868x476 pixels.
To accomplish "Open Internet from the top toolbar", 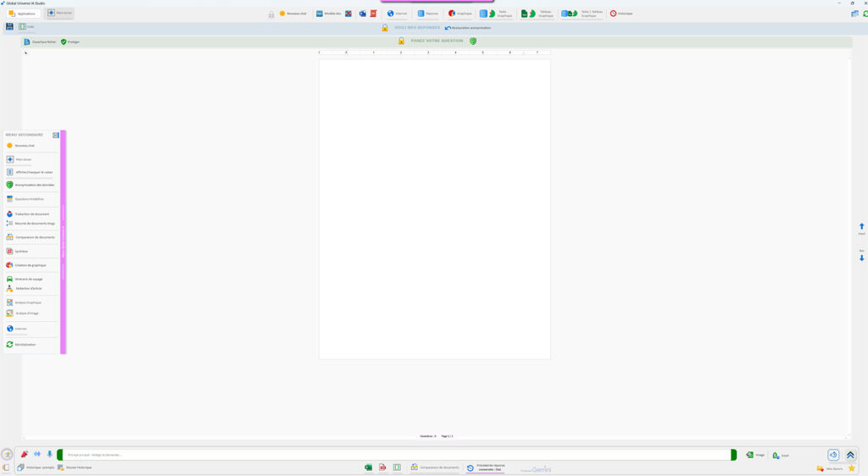I will tap(398, 14).
